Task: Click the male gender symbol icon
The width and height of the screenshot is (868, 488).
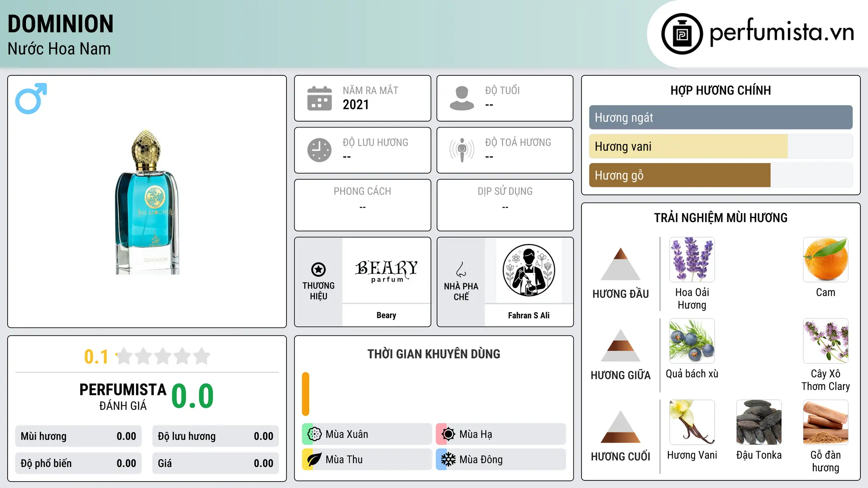Action: tap(31, 98)
